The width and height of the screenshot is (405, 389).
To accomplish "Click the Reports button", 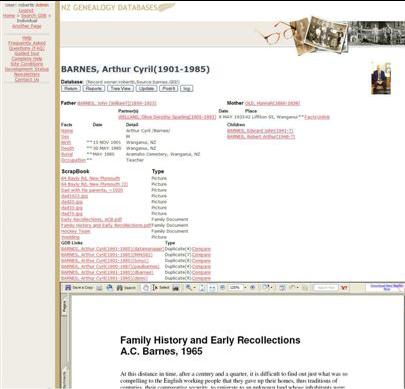I will (x=94, y=89).
